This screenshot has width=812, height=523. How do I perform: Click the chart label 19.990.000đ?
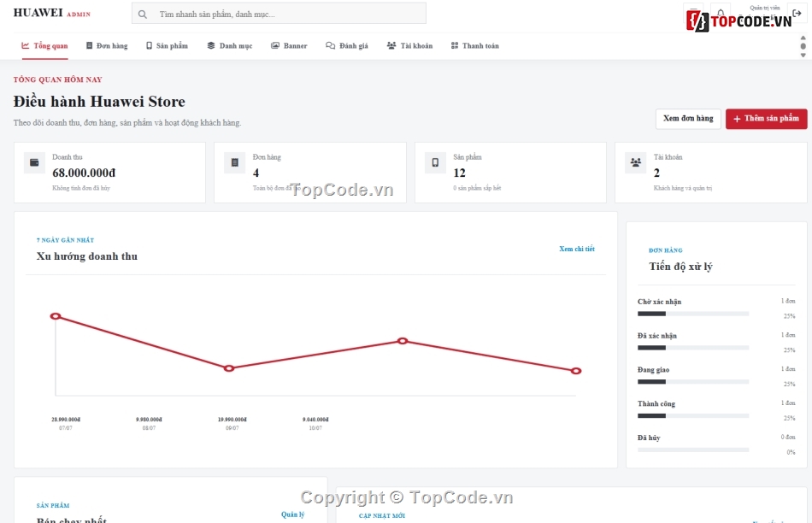point(232,420)
